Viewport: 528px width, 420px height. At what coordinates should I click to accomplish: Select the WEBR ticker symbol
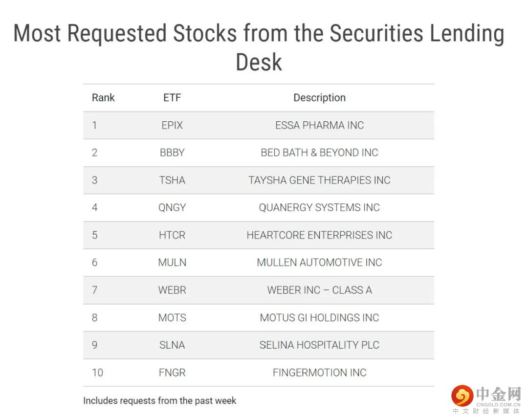[x=172, y=290]
